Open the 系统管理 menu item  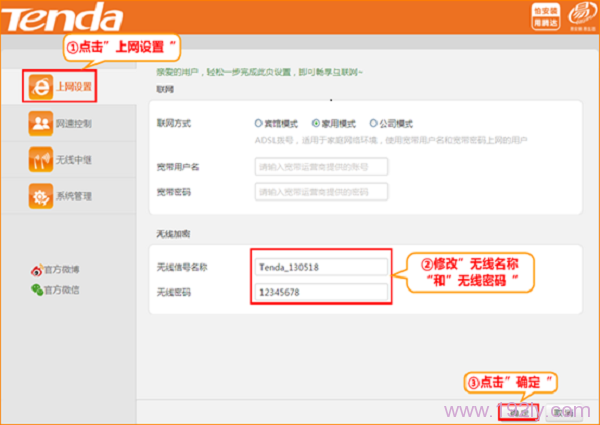[x=75, y=196]
